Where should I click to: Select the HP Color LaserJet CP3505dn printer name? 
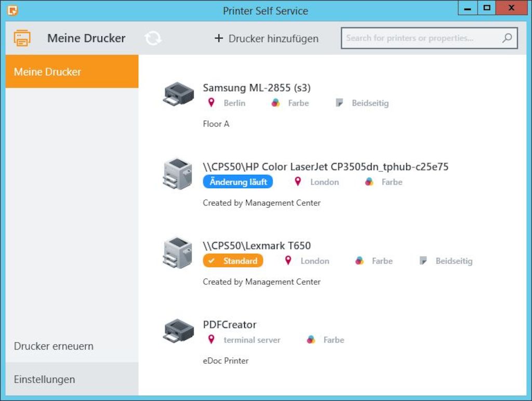coord(326,167)
